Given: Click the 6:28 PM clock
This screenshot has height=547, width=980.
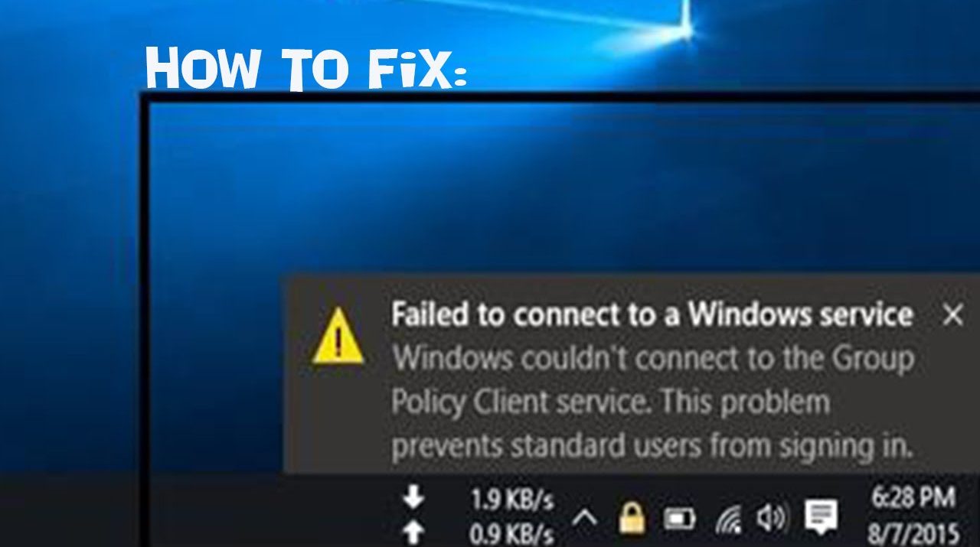Looking at the screenshot, I should (x=913, y=498).
